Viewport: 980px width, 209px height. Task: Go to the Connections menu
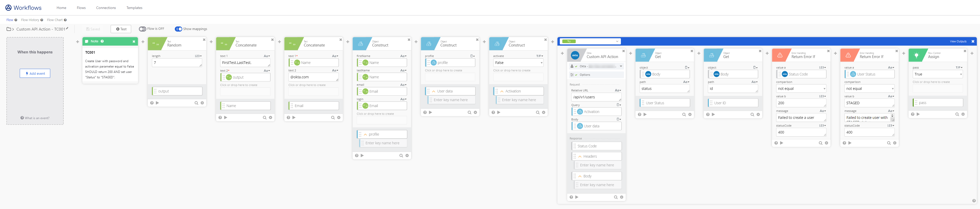click(106, 8)
